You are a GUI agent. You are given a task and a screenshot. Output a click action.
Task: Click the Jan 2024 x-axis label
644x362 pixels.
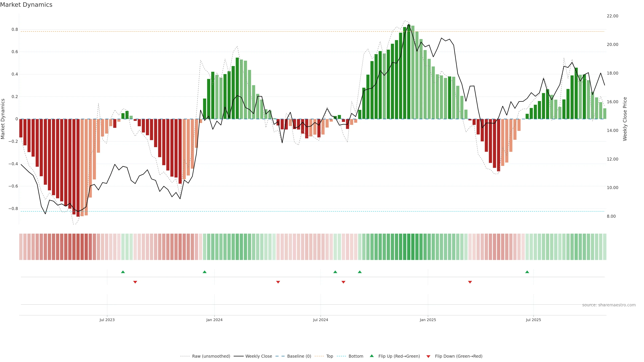tap(214, 320)
